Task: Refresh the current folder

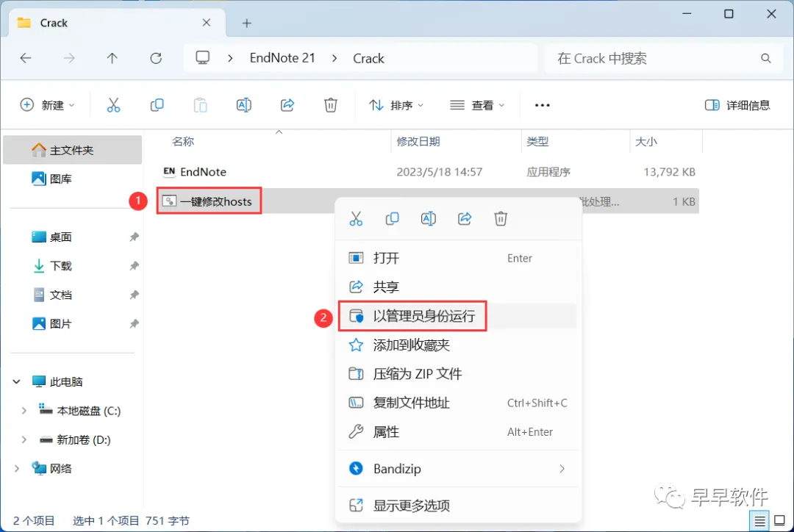Action: point(156,58)
